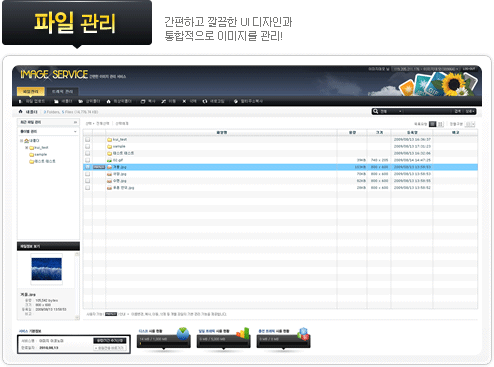494x367 pixels.
Task: Sort by the registration date column header
Action: point(412,133)
